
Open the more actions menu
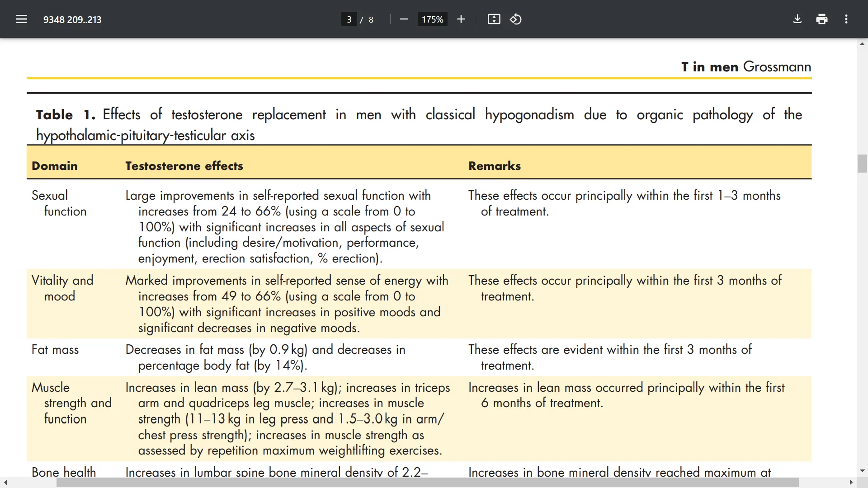[846, 19]
